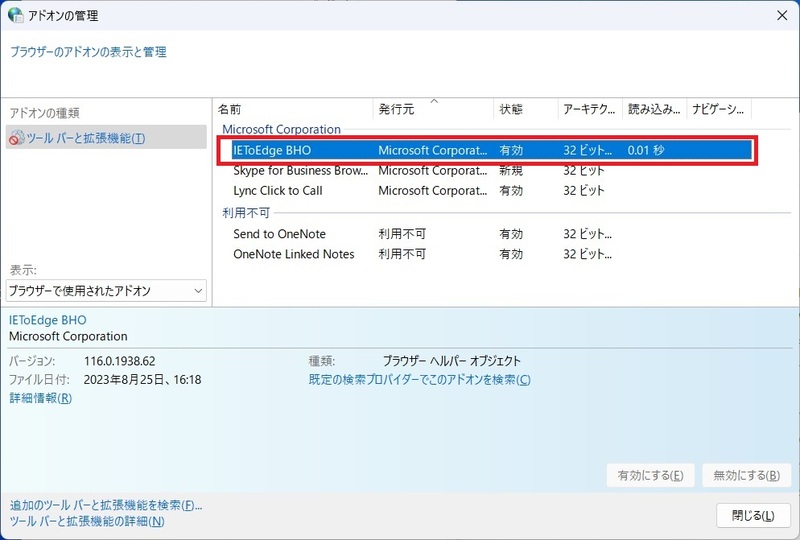
Task: Click the toolbars and extensions category icon
Action: (16, 138)
